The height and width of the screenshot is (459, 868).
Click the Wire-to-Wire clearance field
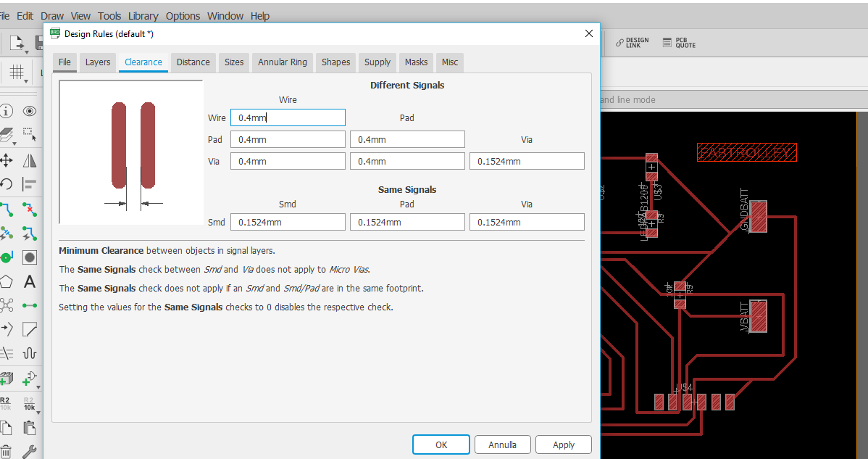coord(288,117)
